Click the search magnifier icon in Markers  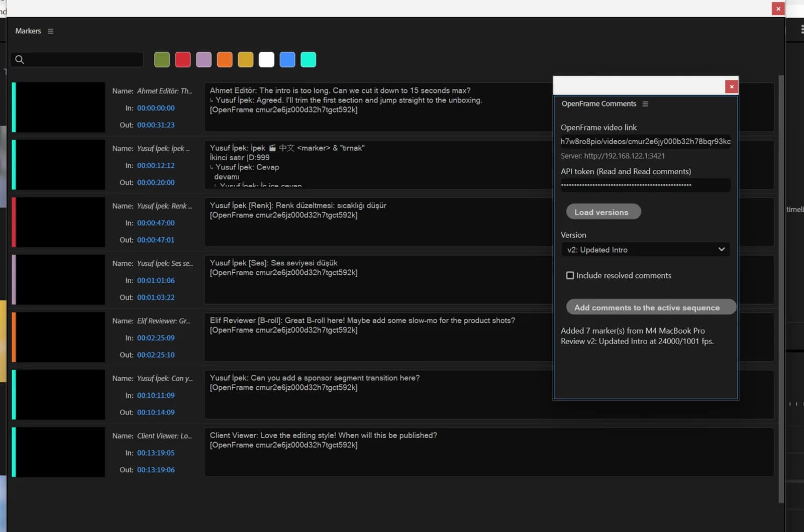(20, 60)
